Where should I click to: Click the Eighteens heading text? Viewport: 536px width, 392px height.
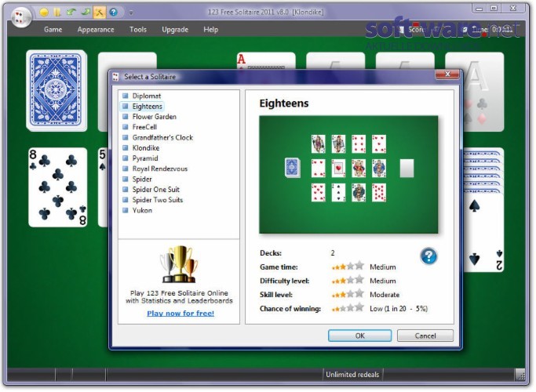(284, 103)
